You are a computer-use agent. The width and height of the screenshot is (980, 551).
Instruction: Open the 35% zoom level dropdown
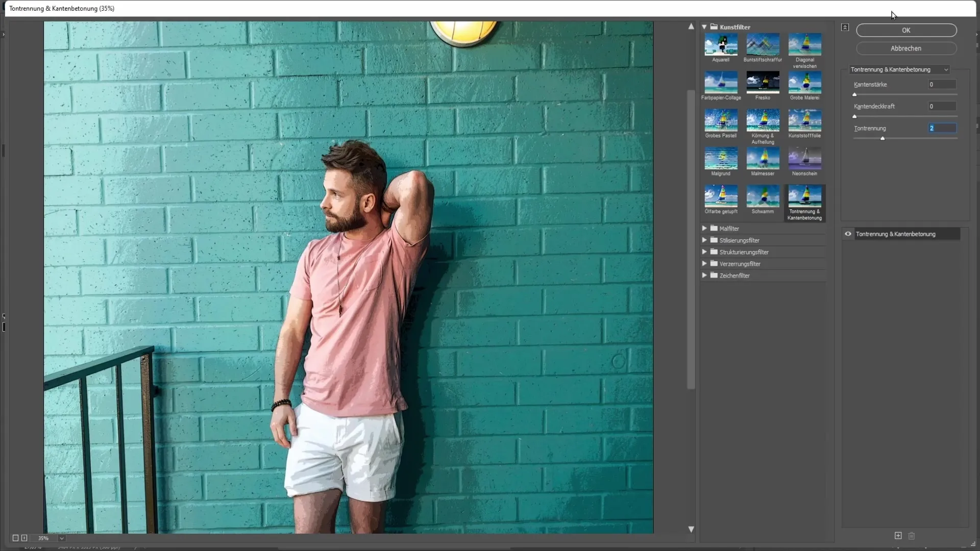[x=61, y=538]
